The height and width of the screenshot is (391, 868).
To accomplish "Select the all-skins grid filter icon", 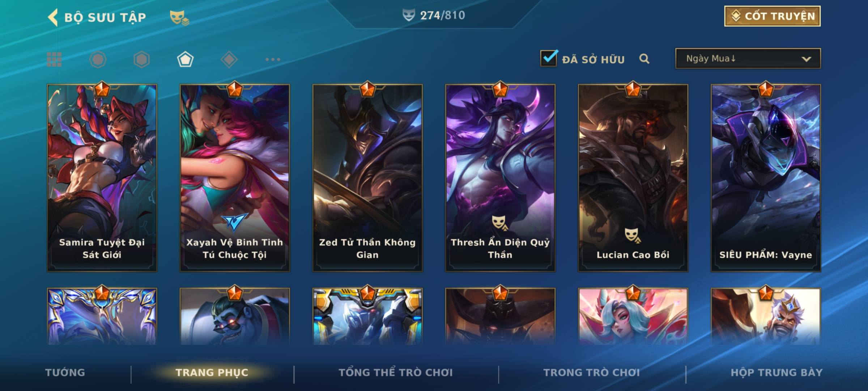I will [x=54, y=59].
